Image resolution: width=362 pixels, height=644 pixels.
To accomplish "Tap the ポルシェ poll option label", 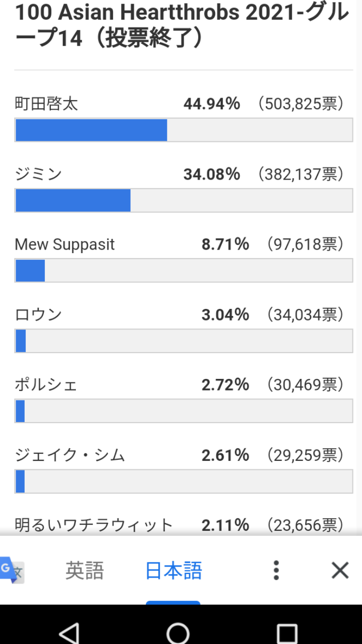I will click(x=46, y=385).
